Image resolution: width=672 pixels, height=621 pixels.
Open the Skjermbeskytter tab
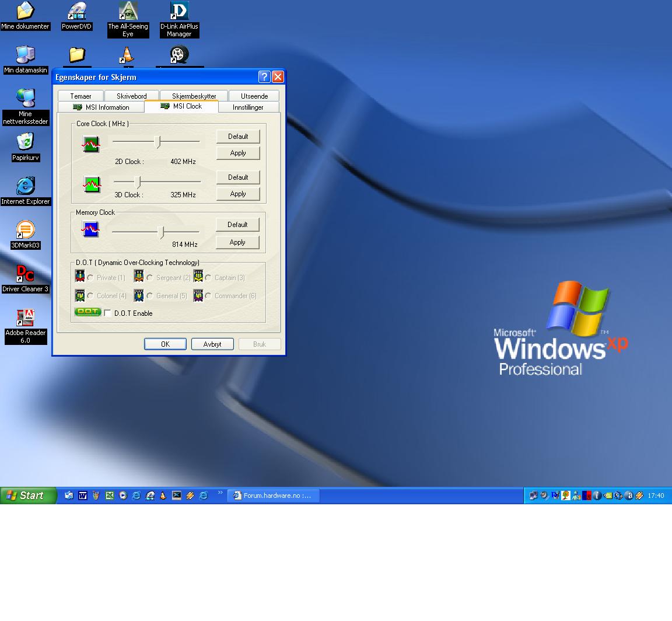point(194,96)
